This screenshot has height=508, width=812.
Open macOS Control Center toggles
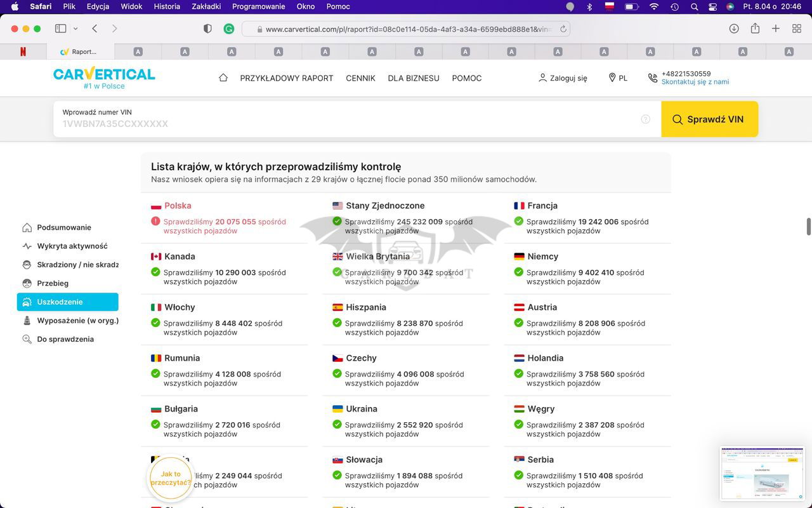712,6
